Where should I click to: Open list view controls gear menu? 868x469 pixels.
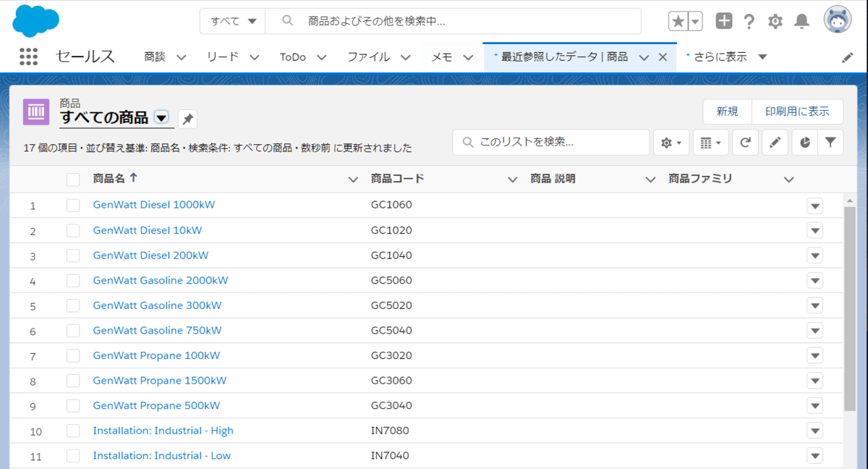tap(671, 143)
